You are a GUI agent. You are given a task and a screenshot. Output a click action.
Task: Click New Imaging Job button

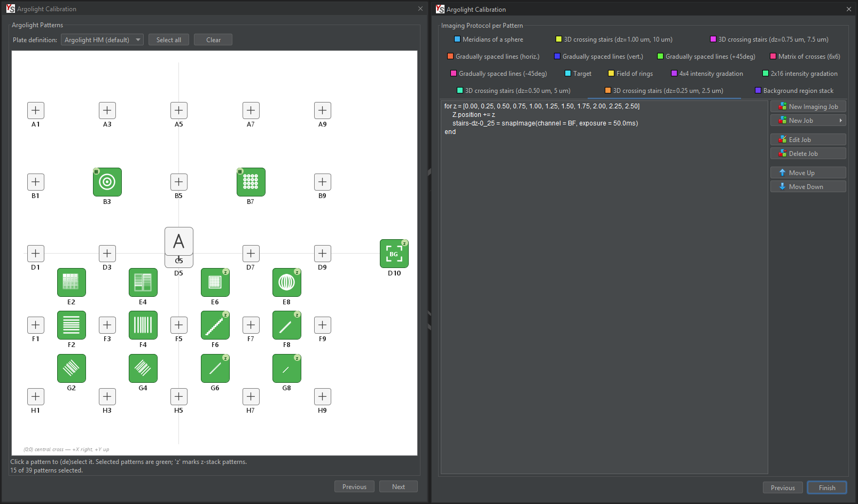click(808, 107)
